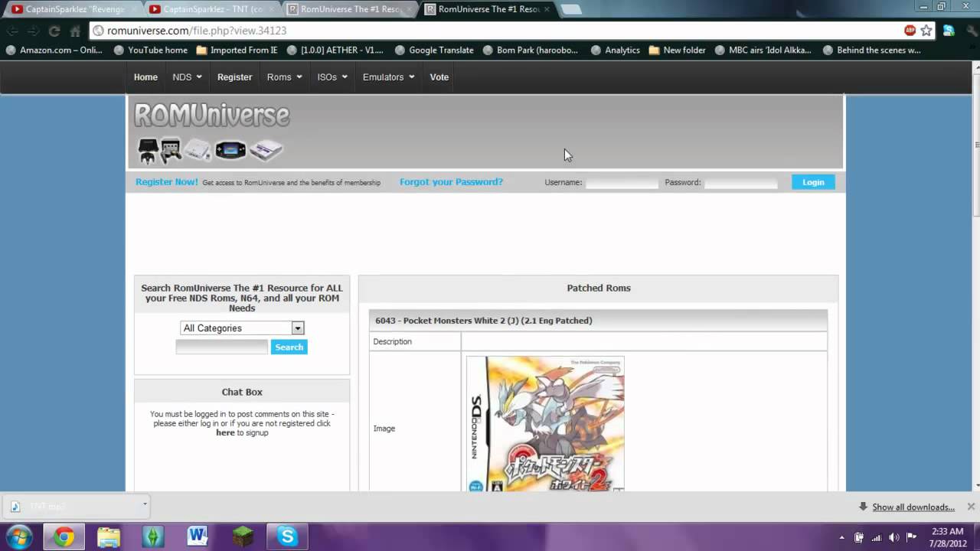The height and width of the screenshot is (551, 980).
Task: Open Analytics bookmark
Action: pyautogui.click(x=615, y=51)
